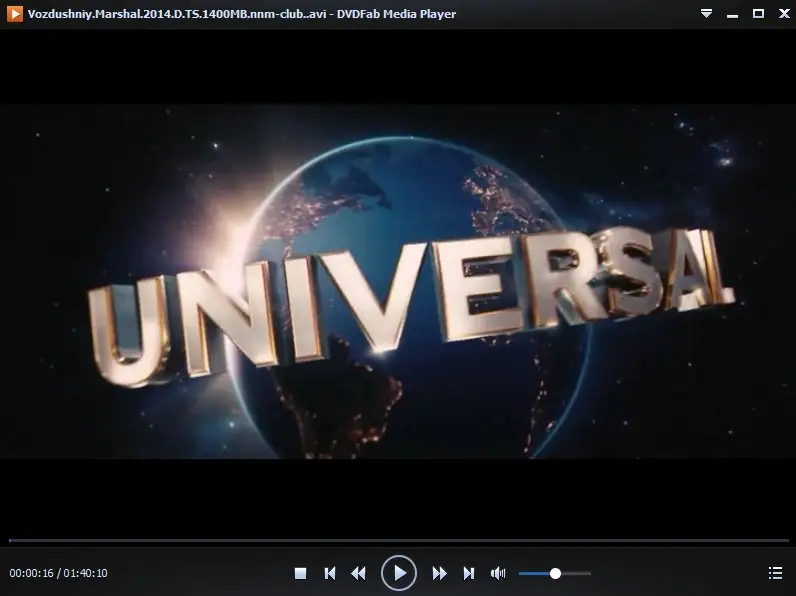Skip to the next track

[469, 573]
